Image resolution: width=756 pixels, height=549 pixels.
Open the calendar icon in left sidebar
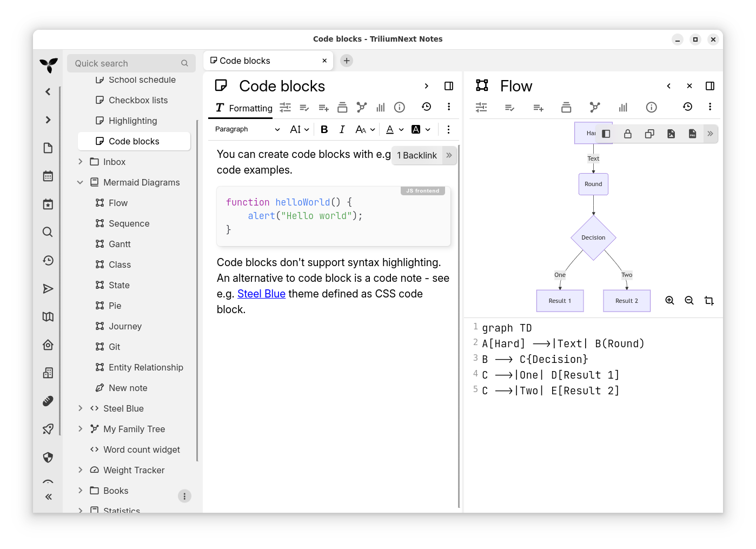pos(48,176)
